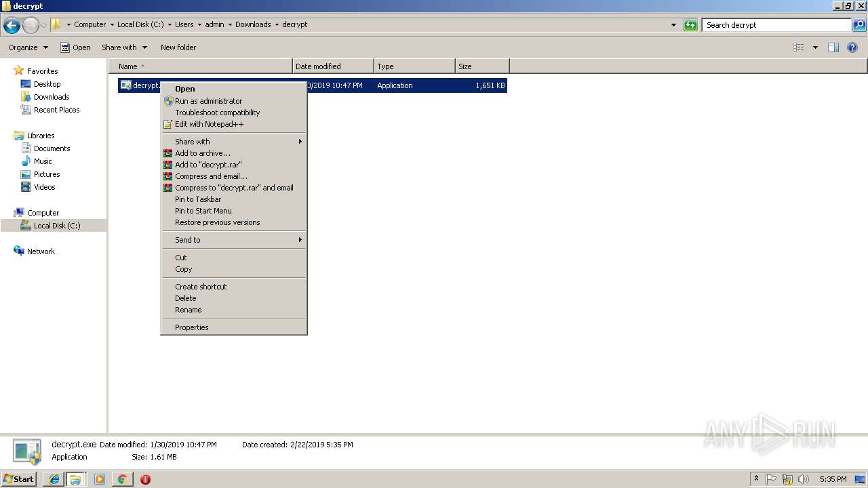
Task: Expand Share with submenu in context menu
Action: 233,142
